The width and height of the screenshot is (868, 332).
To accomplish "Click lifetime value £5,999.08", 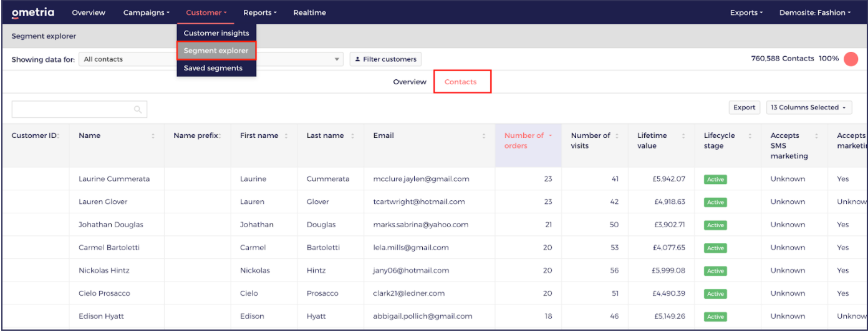I will [x=668, y=270].
